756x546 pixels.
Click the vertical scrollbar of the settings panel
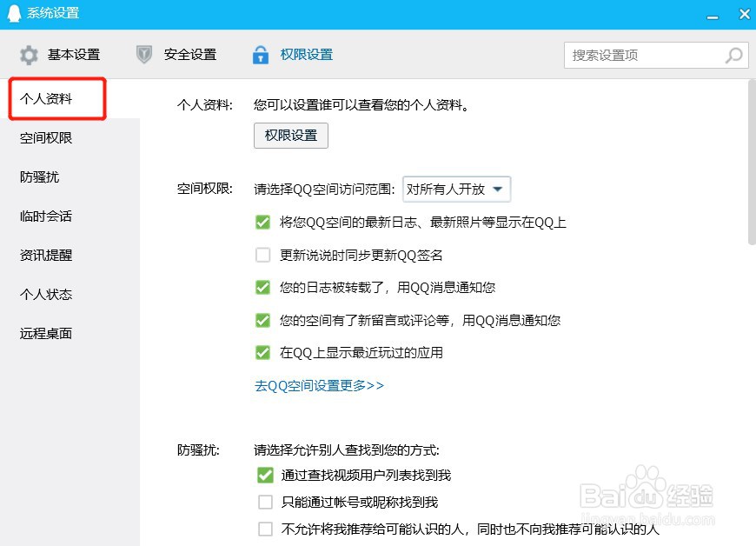[x=752, y=162]
